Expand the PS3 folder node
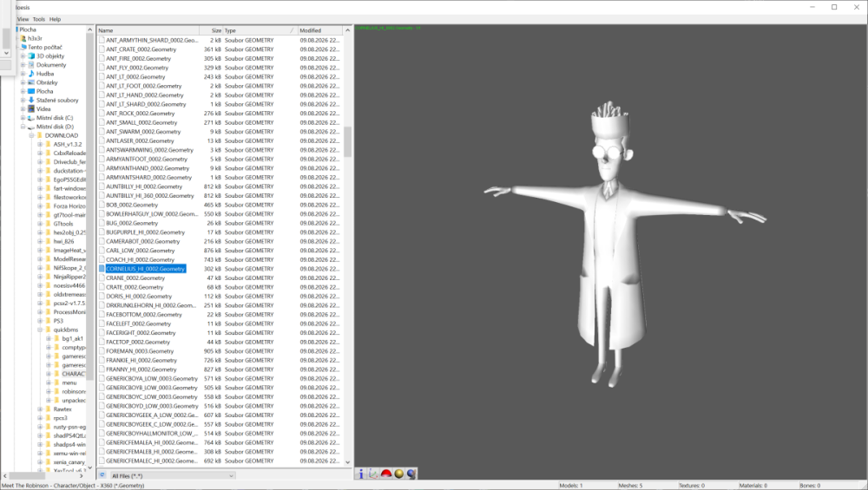This screenshot has height=490, width=868. click(40, 321)
